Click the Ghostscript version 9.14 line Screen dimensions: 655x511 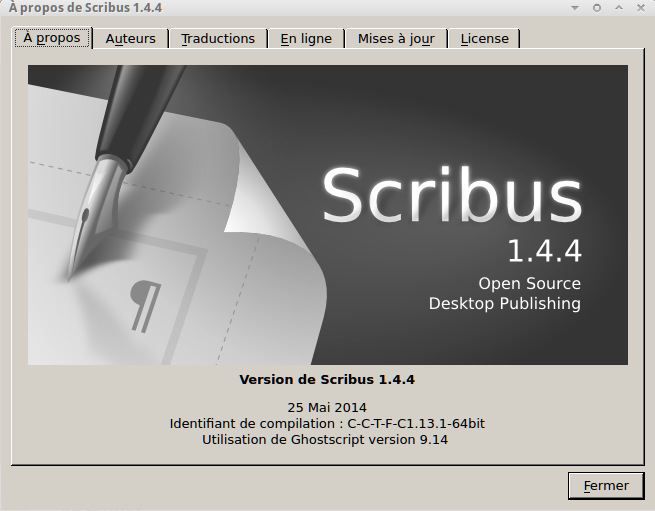[x=325, y=440]
